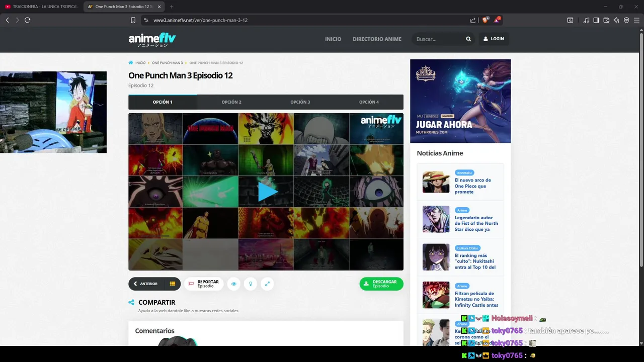
Task: Click the donotaku tag label
Action: 464,172
